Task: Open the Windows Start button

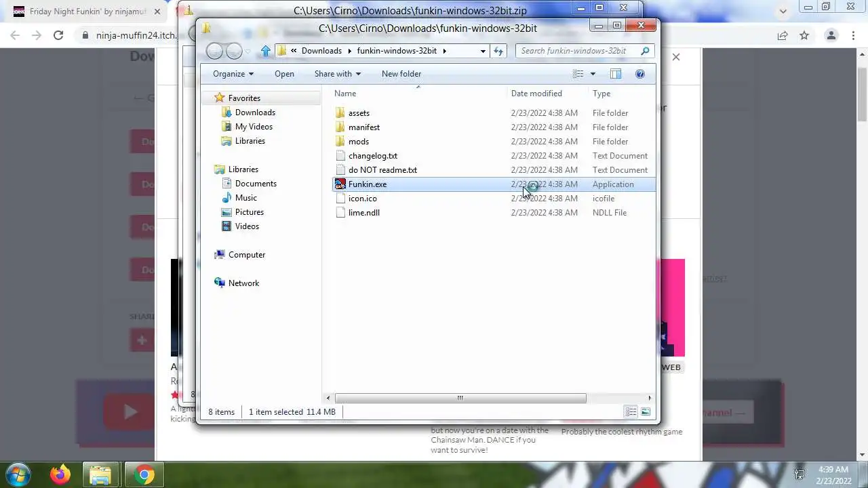Action: coord(18,474)
